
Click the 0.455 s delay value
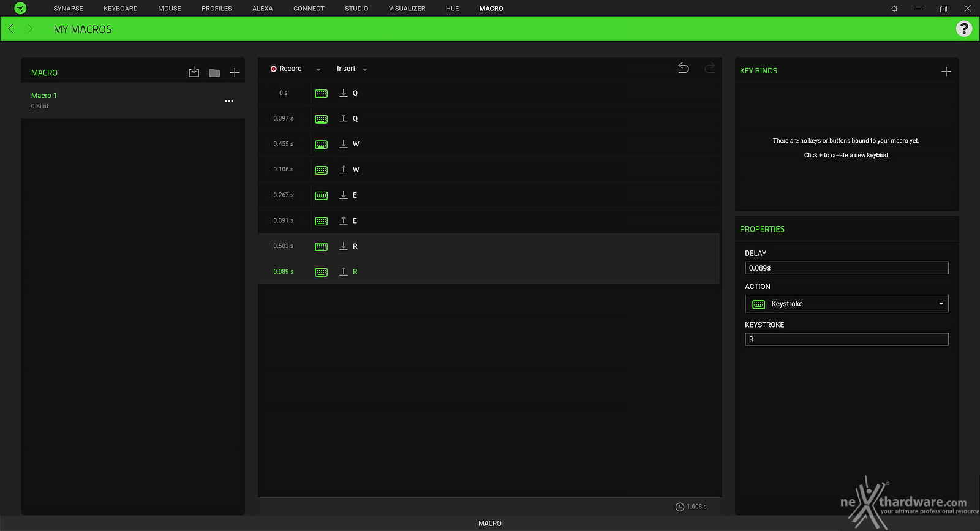[284, 144]
